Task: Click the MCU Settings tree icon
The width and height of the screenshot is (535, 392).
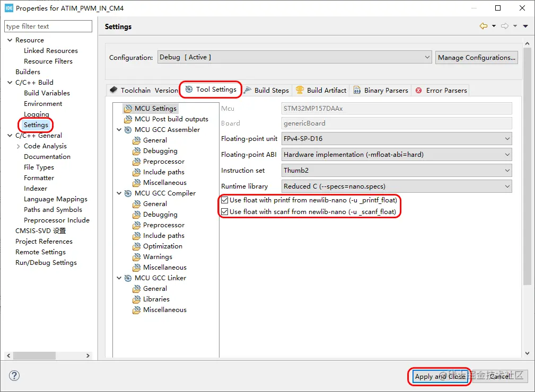Action: (x=128, y=109)
